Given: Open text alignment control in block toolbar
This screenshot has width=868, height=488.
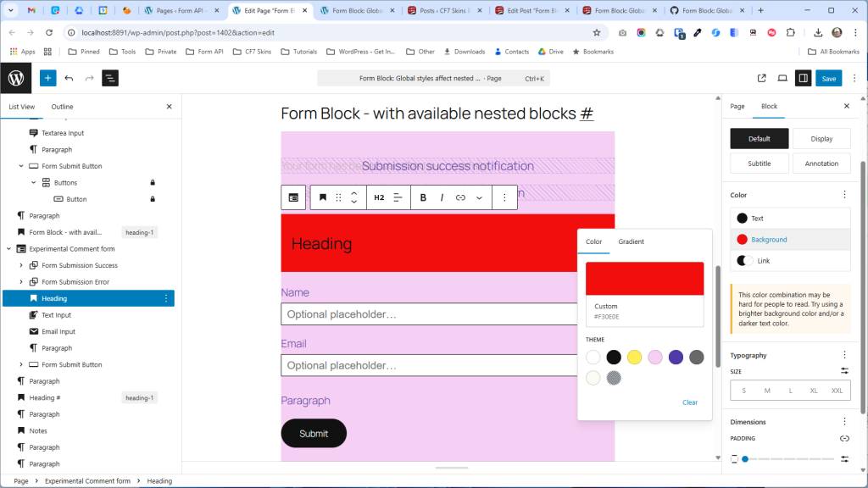Looking at the screenshot, I should click(x=398, y=197).
